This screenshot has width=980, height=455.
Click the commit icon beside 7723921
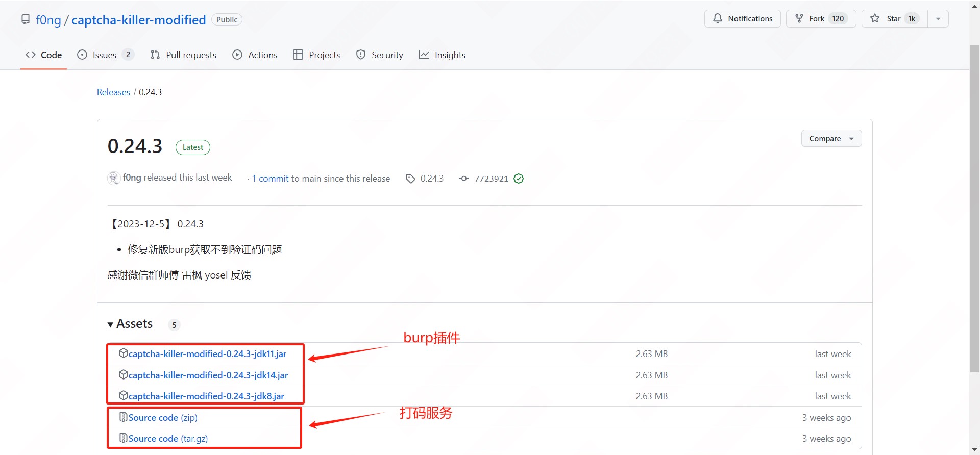[x=464, y=179]
